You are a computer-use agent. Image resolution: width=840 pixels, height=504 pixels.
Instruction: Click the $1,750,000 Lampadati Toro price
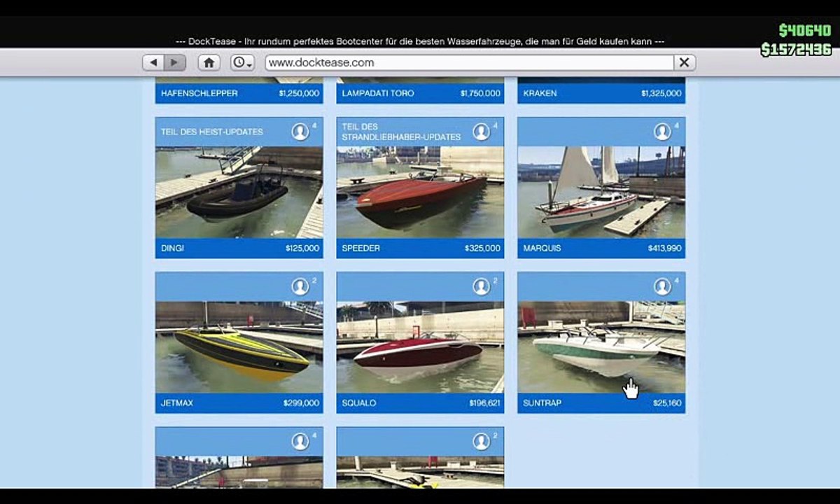(480, 93)
